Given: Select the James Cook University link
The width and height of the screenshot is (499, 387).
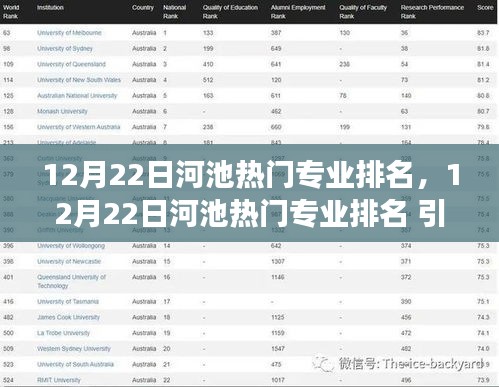Looking at the screenshot, I should click(x=68, y=317).
